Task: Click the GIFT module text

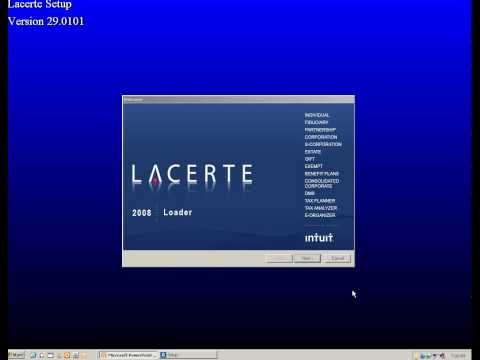Action: click(310, 159)
